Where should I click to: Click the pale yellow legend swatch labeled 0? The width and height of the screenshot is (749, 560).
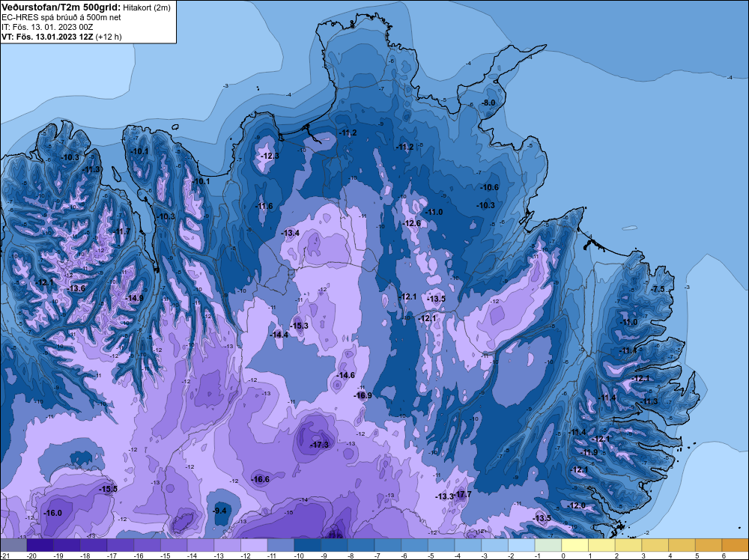coord(575,545)
